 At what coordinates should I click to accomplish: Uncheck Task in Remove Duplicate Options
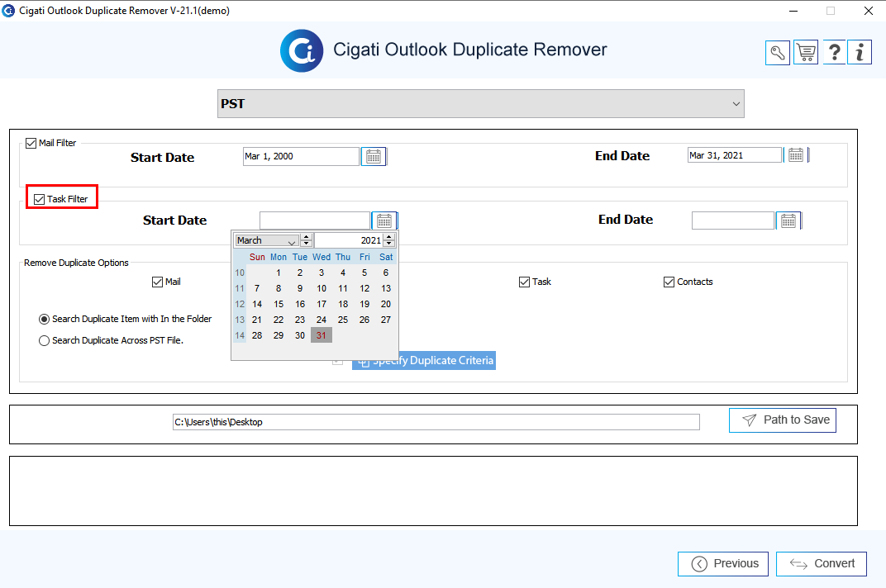[x=524, y=282]
